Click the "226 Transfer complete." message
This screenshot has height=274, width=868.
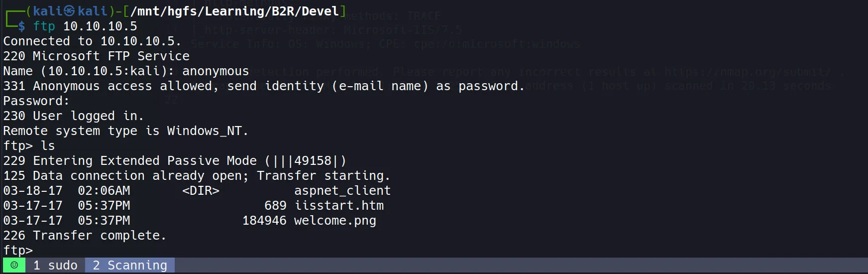click(x=85, y=235)
